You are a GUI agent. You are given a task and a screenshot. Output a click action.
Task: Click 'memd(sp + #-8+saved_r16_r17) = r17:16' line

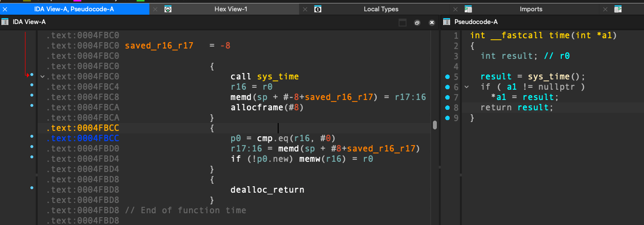[328, 97]
